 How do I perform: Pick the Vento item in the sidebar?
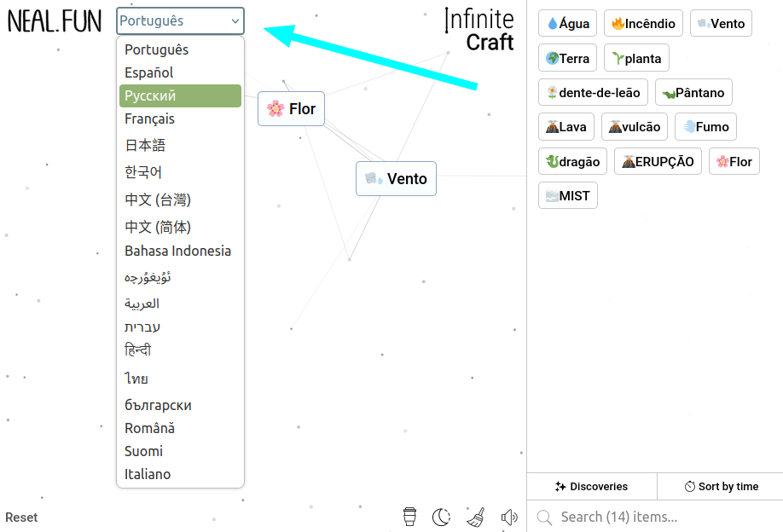point(721,24)
